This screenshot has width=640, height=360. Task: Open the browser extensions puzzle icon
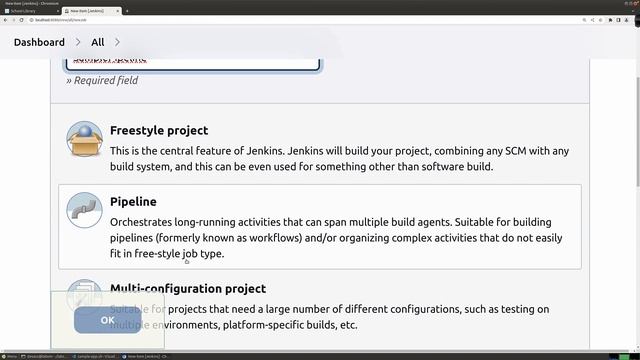pos(611,20)
